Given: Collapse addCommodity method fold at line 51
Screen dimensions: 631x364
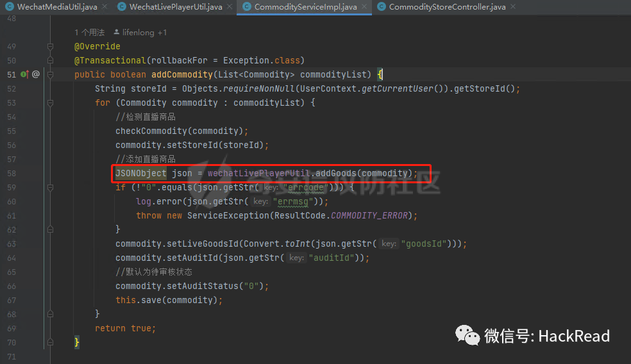Looking at the screenshot, I should click(50, 75).
